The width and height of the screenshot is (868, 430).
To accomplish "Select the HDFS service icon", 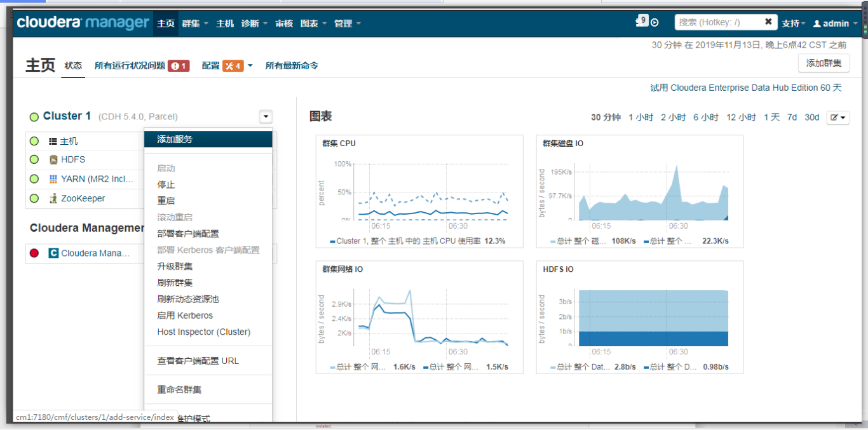I will [x=53, y=159].
